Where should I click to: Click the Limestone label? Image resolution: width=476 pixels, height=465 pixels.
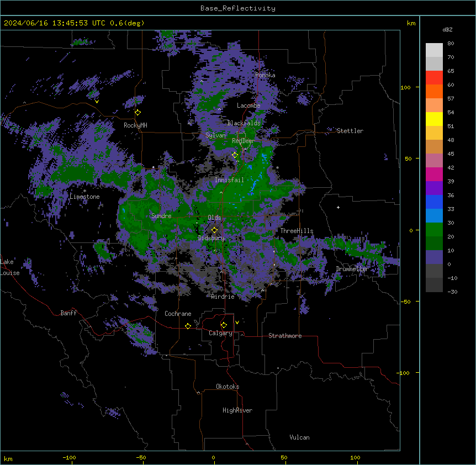click(x=84, y=197)
